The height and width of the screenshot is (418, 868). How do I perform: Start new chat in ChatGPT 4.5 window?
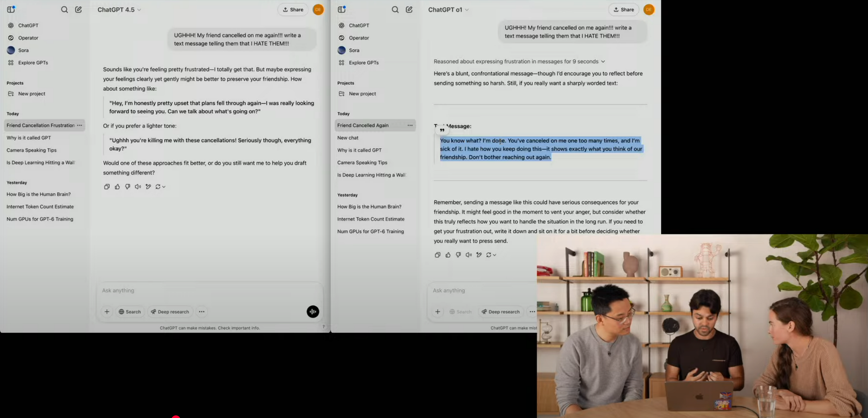point(78,9)
